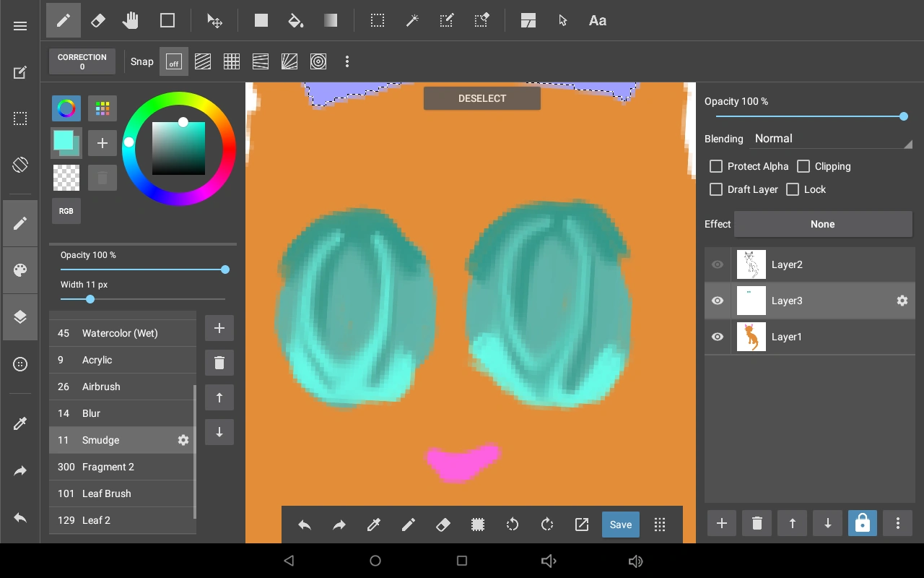The image size is (924, 578).
Task: Activate the Eraser tool in top toolbar
Action: 97,21
